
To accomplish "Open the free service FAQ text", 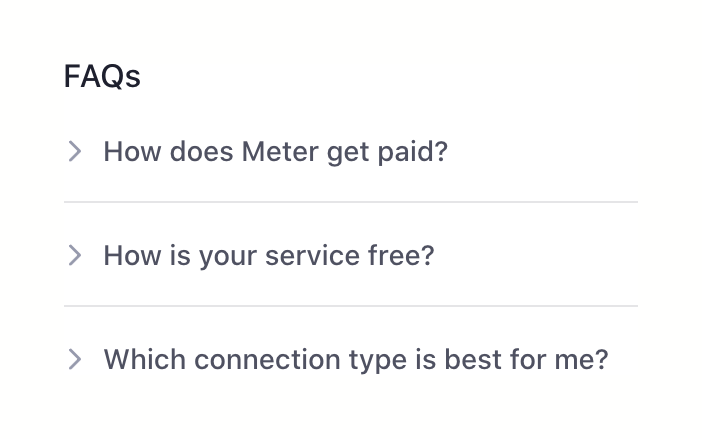I will click(269, 256).
